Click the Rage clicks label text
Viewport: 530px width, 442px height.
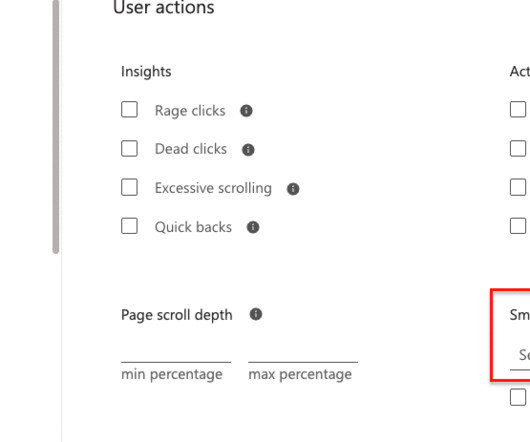tap(190, 110)
